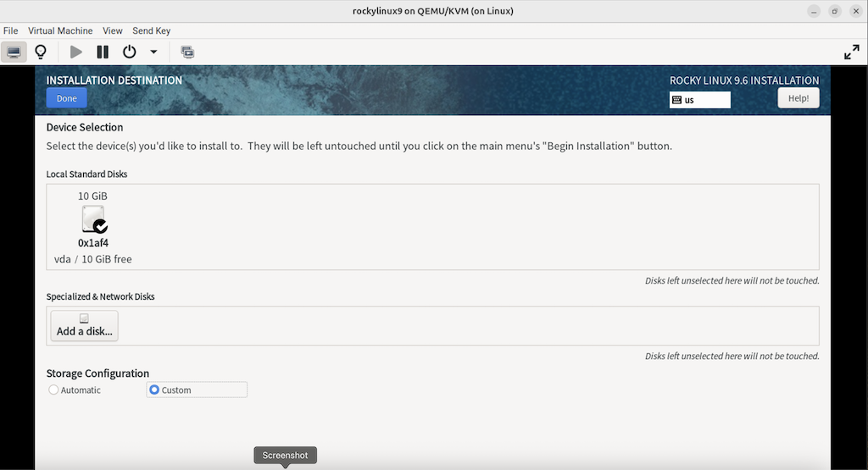Screen dimensions: 868x470
Task: Click the blue Done button
Action: click(x=66, y=98)
